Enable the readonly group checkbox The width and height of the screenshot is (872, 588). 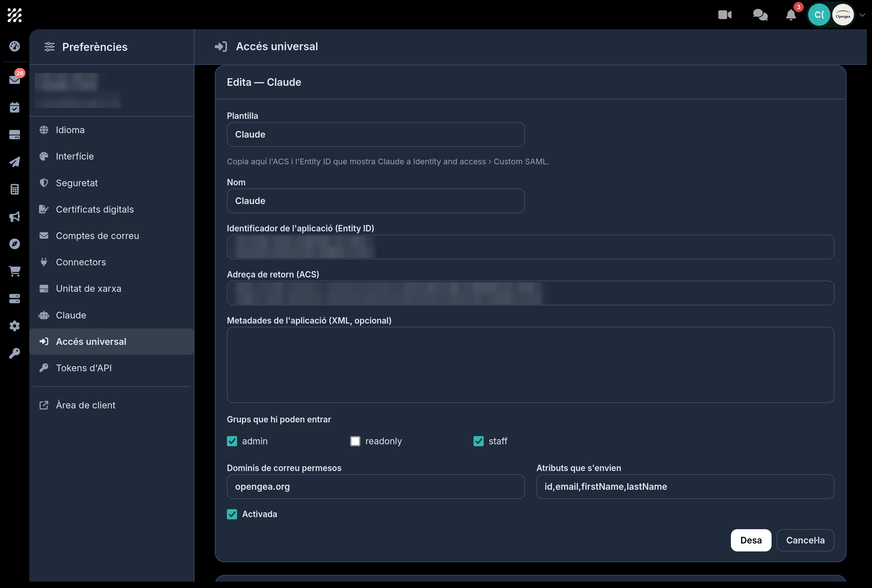pos(355,441)
